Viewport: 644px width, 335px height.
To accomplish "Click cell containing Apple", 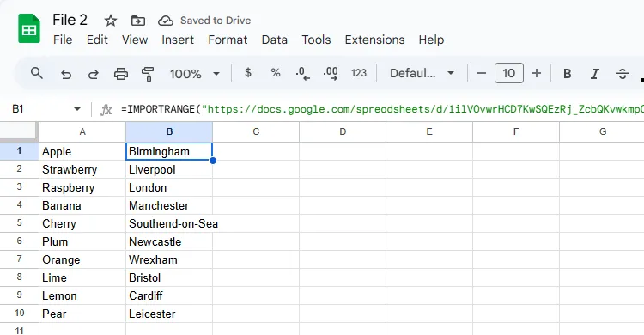I will click(82, 151).
